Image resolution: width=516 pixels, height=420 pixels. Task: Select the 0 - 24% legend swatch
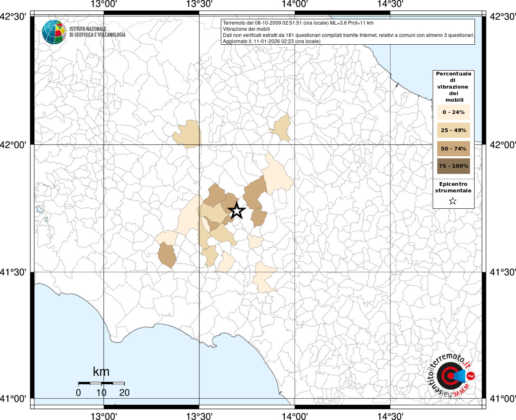coord(454,112)
